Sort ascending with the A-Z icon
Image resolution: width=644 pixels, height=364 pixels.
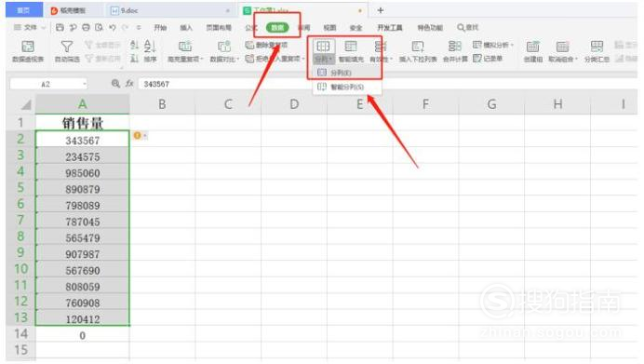(x=134, y=45)
